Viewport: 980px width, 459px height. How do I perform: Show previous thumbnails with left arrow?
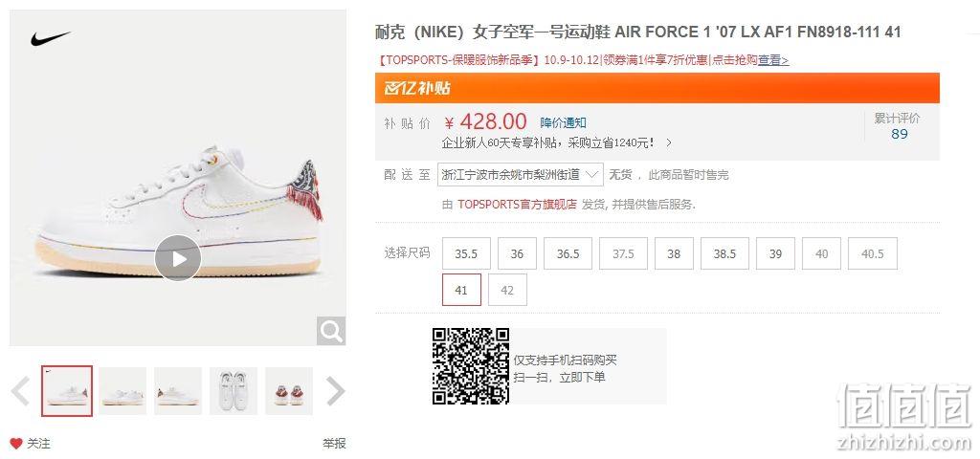(x=21, y=391)
